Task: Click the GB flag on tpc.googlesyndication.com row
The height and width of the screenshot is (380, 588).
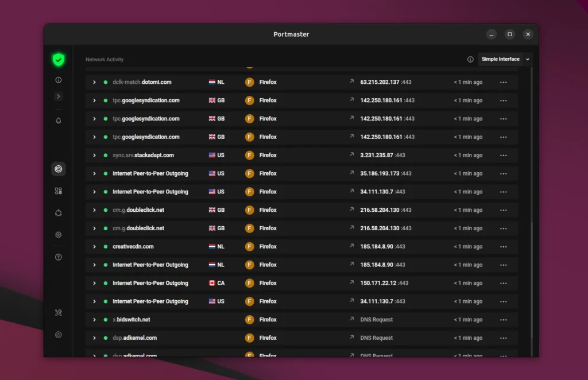Action: [x=211, y=100]
